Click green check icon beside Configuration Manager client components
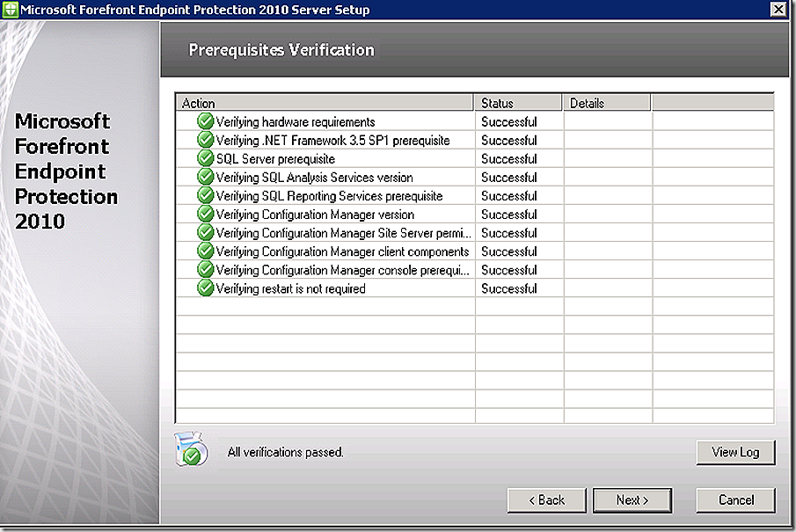 click(x=205, y=251)
